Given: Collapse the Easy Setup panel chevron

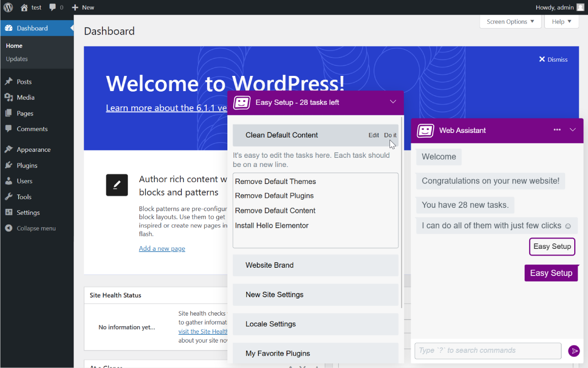Looking at the screenshot, I should click(393, 102).
